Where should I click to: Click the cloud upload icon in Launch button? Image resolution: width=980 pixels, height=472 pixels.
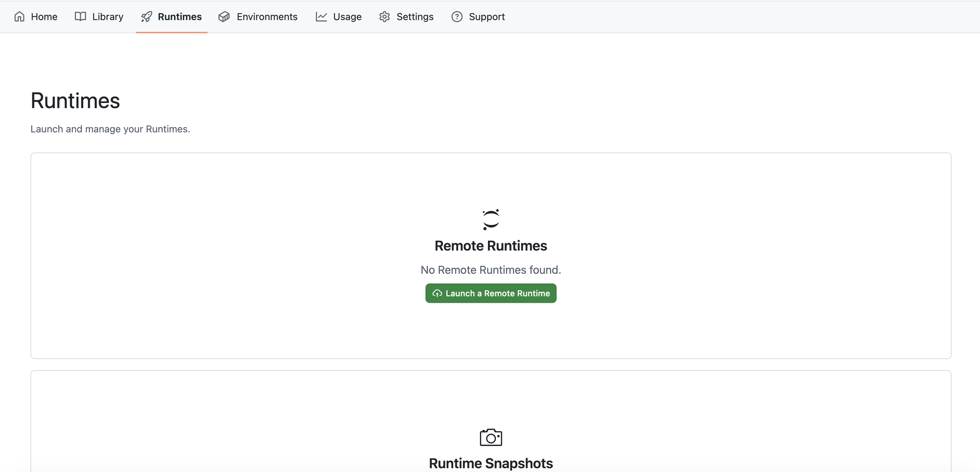tap(437, 294)
